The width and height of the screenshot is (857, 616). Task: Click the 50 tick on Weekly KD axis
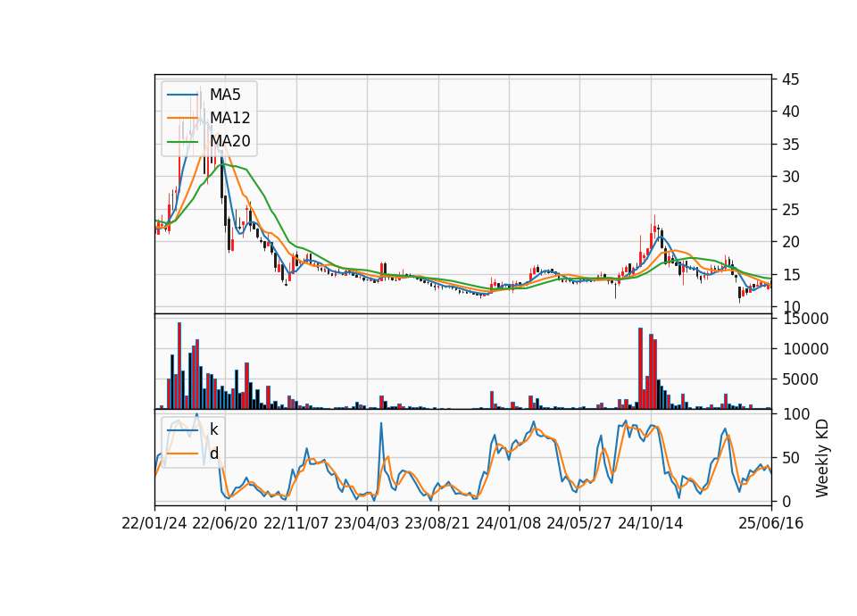coord(790,457)
